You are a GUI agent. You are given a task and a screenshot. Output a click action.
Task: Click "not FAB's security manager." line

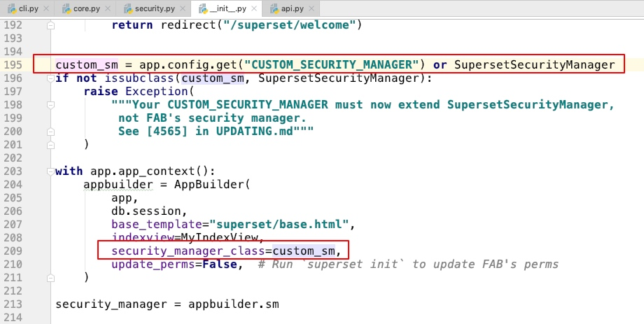212,118
